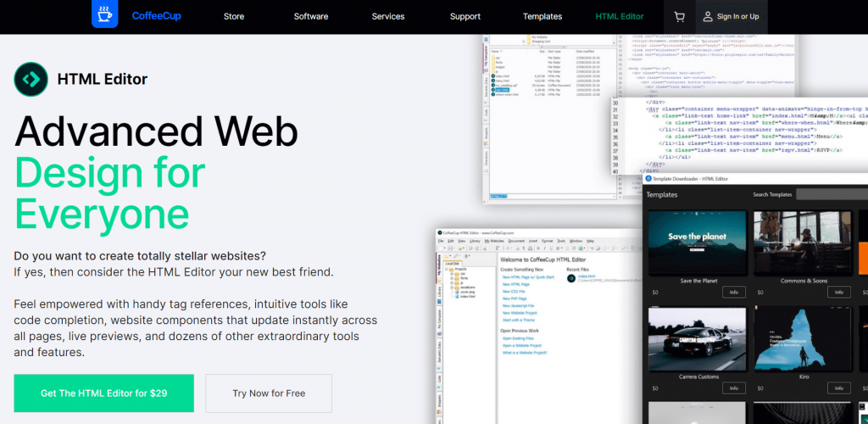Select the Save the Planet template thumbnail
Viewport: 868px width, 424px height.
(x=697, y=243)
